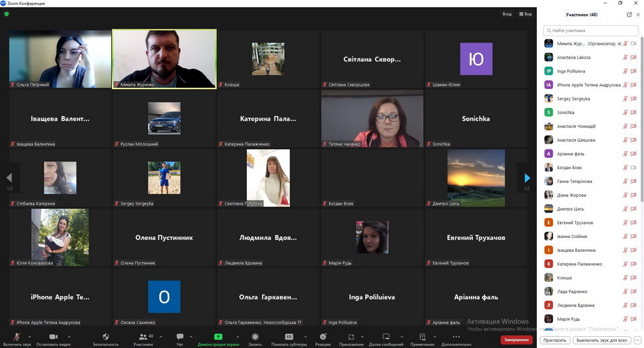Open the Приложения apps icon
Screen dimensions: 644x348
pos(351,337)
